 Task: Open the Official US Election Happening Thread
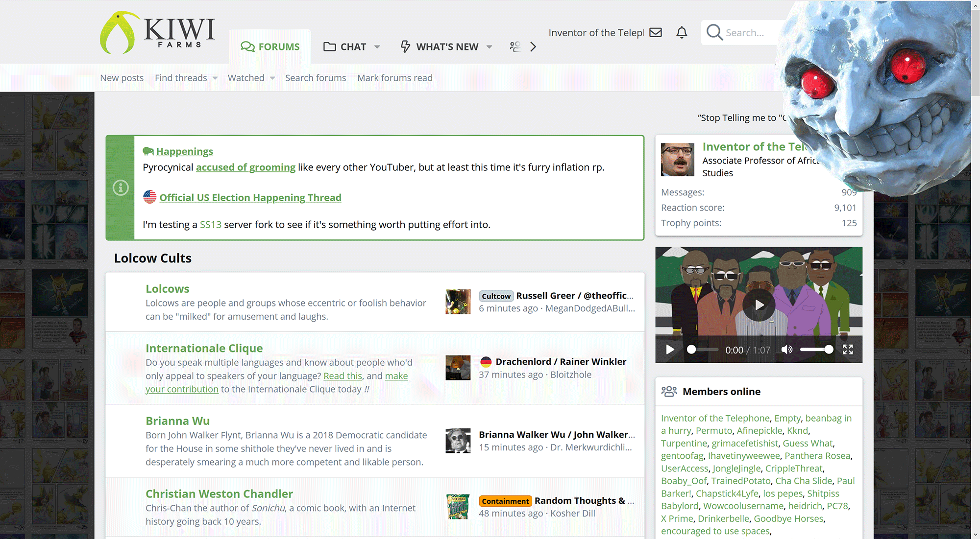click(250, 197)
